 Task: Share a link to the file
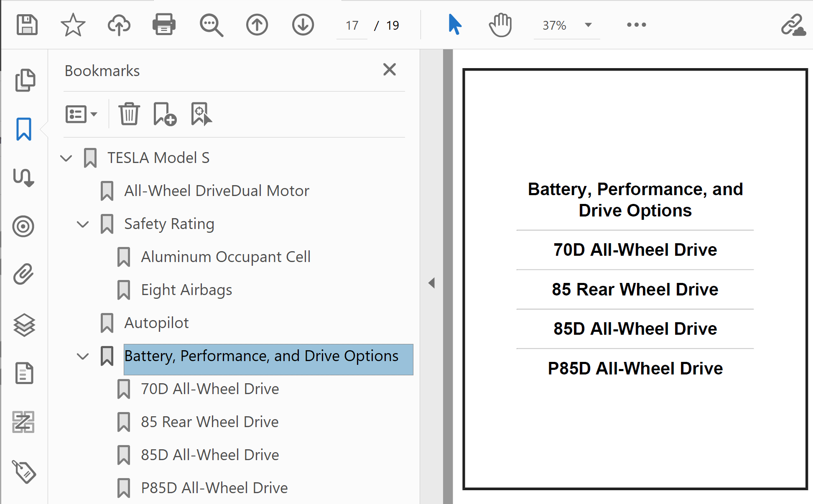(x=793, y=25)
